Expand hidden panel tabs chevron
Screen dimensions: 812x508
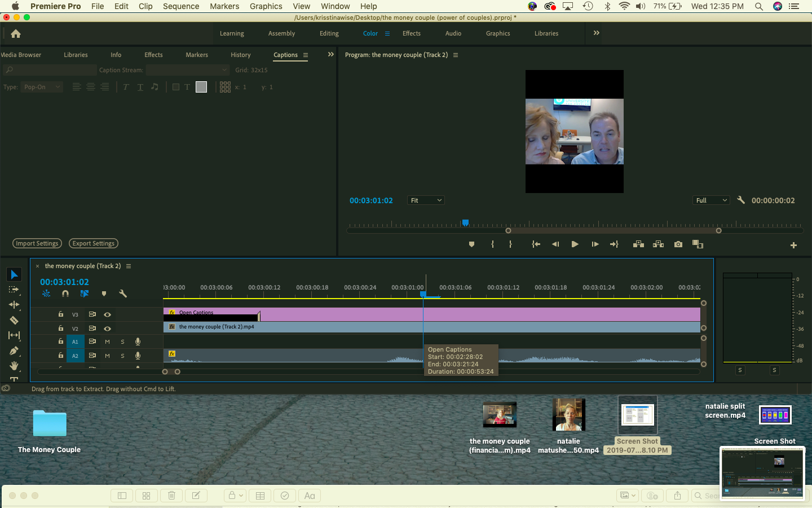331,54
